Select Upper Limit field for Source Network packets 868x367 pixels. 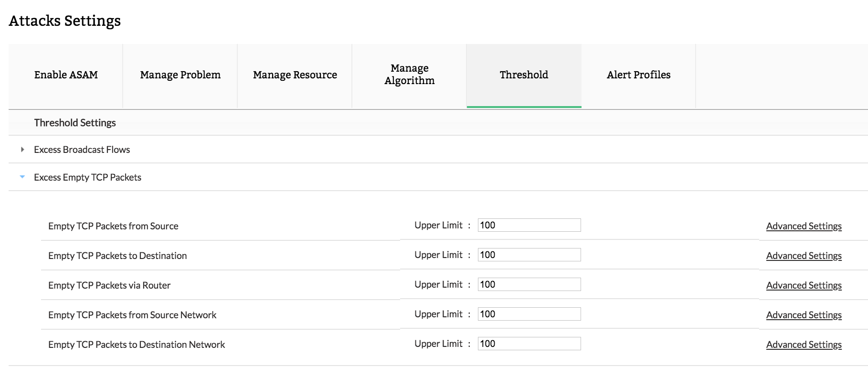pyautogui.click(x=529, y=314)
